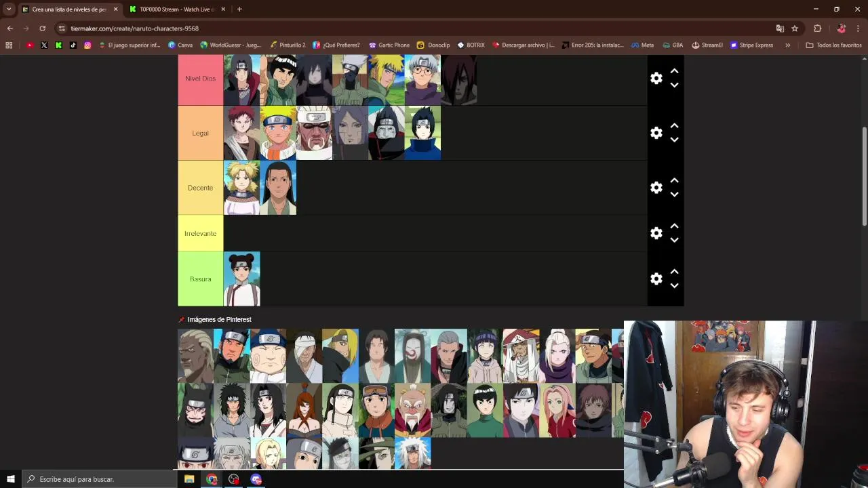
Task: Open settings gear for Nivel Dios tier
Action: pyautogui.click(x=656, y=78)
